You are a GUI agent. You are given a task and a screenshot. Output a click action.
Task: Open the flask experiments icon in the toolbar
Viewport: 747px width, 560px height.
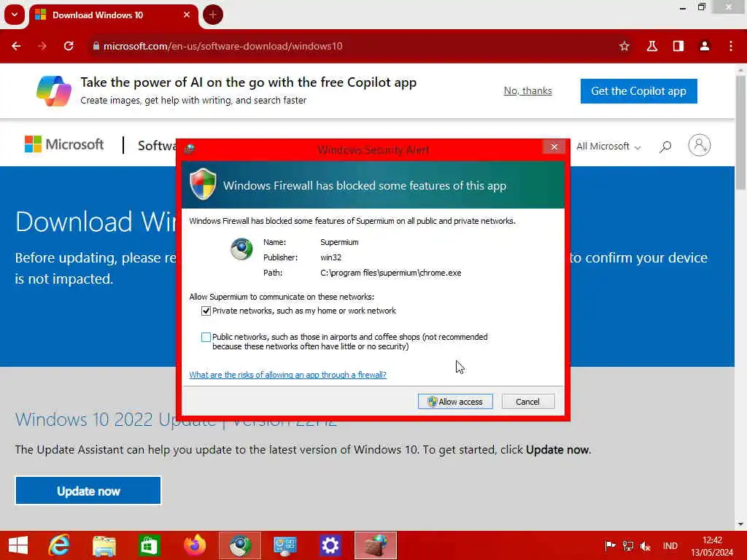651,46
